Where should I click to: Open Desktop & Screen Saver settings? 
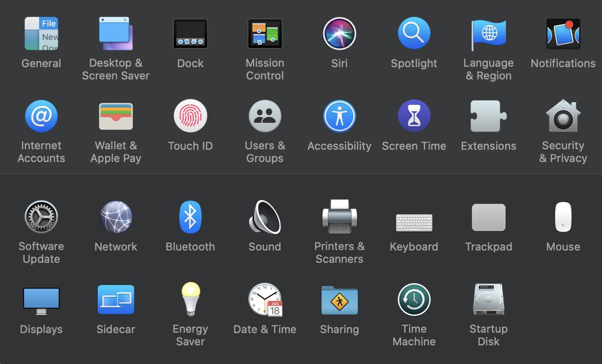click(x=116, y=34)
